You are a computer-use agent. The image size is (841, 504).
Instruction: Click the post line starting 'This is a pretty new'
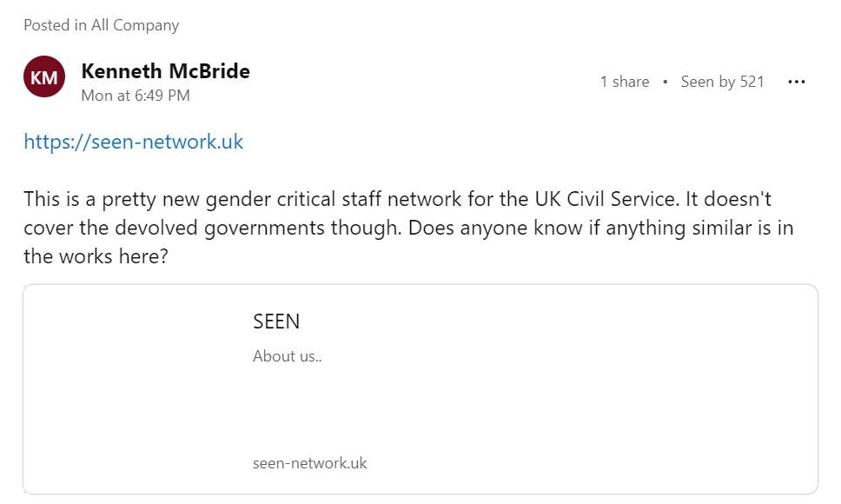tap(397, 199)
